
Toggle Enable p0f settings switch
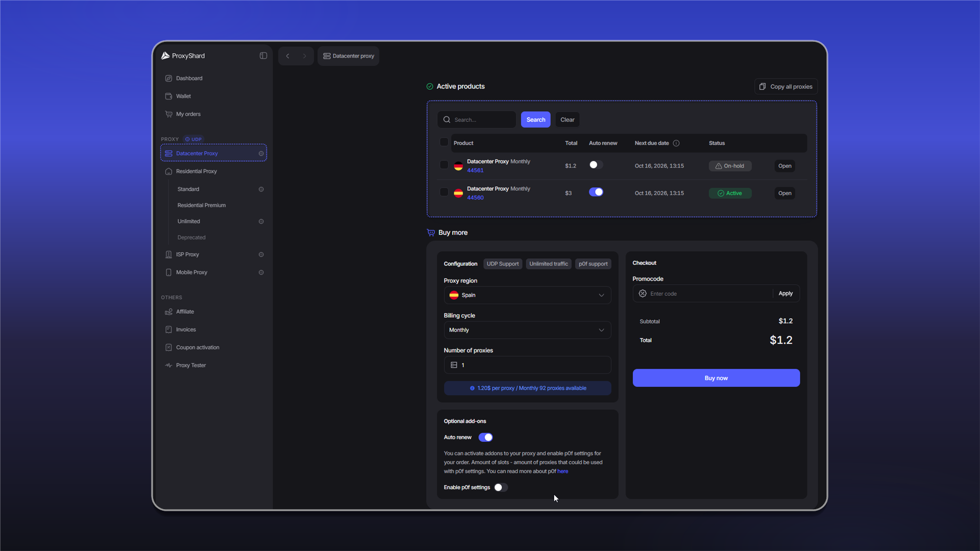point(501,488)
